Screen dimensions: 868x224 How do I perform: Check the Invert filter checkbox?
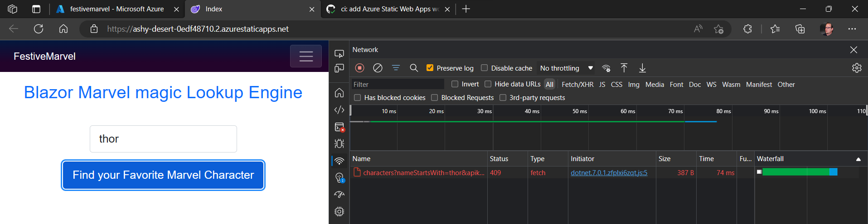(455, 84)
